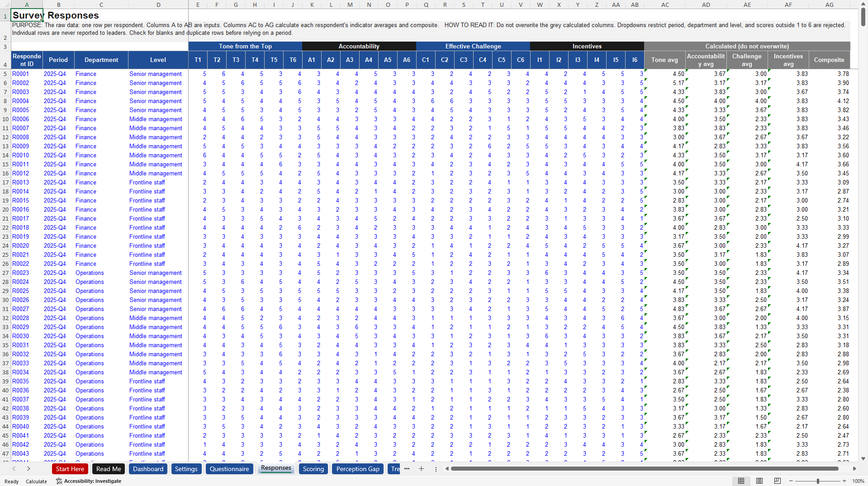This screenshot has height=486, width=868.
Task: Adjust the zoom slider handle
Action: (x=818, y=481)
